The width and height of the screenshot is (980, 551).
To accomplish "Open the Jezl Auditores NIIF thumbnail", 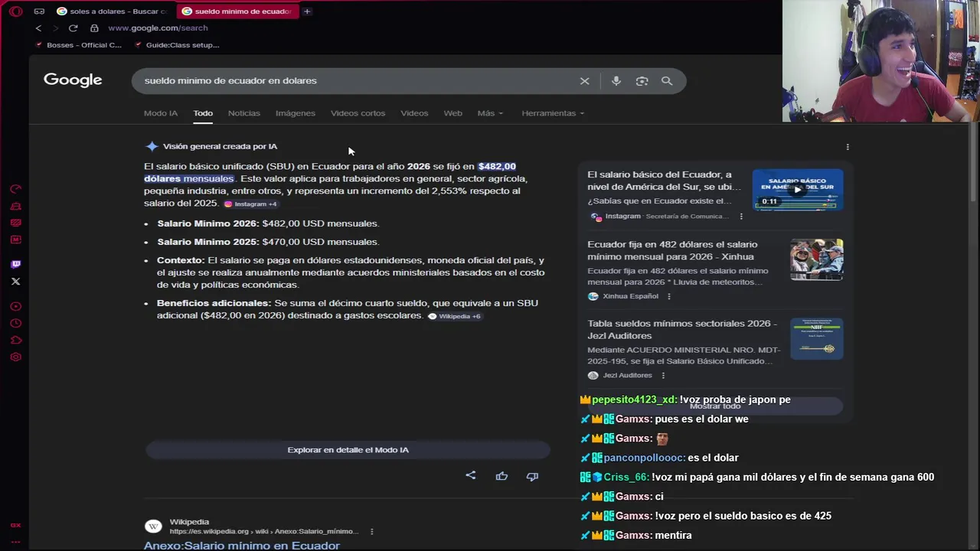I will [817, 338].
